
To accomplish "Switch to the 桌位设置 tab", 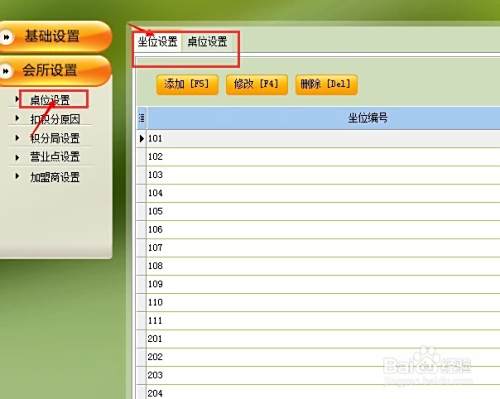I will pyautogui.click(x=207, y=42).
